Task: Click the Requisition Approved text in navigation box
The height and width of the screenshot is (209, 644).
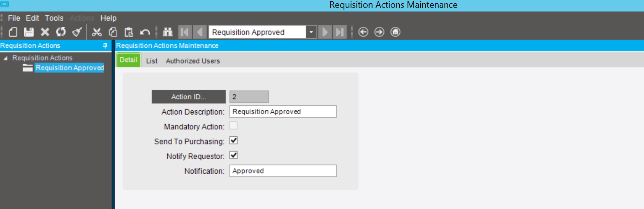Action: pyautogui.click(x=248, y=33)
